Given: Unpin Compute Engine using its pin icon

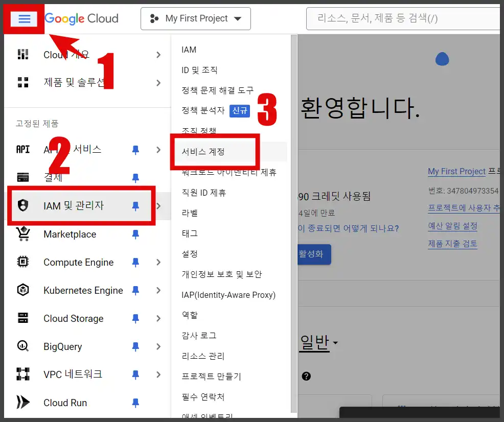Looking at the screenshot, I should [x=135, y=262].
